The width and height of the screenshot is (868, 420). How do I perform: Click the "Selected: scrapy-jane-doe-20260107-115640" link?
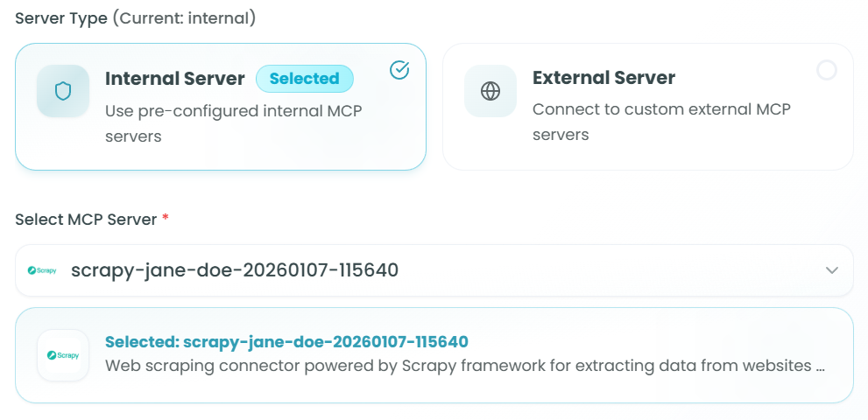click(286, 342)
